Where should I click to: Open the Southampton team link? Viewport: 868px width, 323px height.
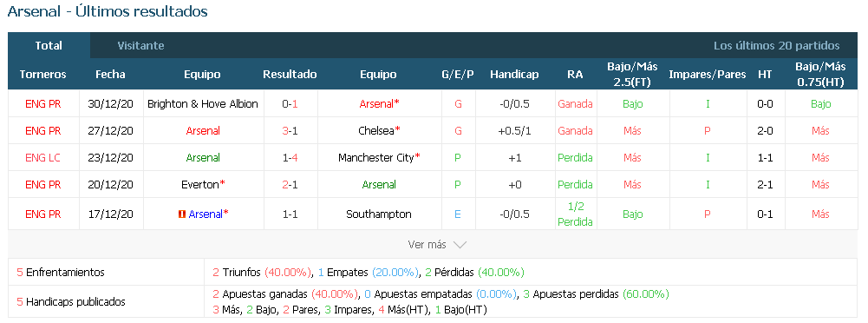pos(379,214)
